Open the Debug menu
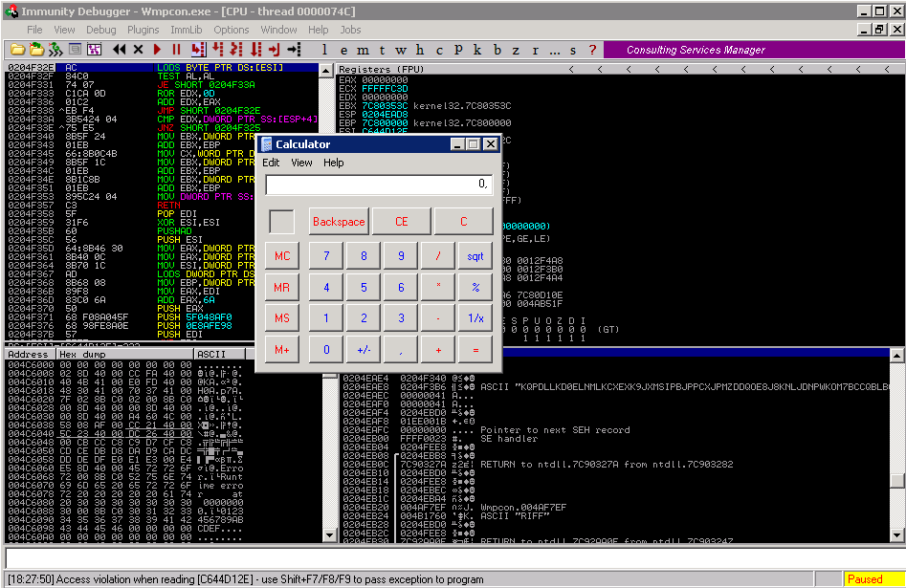 pos(101,30)
